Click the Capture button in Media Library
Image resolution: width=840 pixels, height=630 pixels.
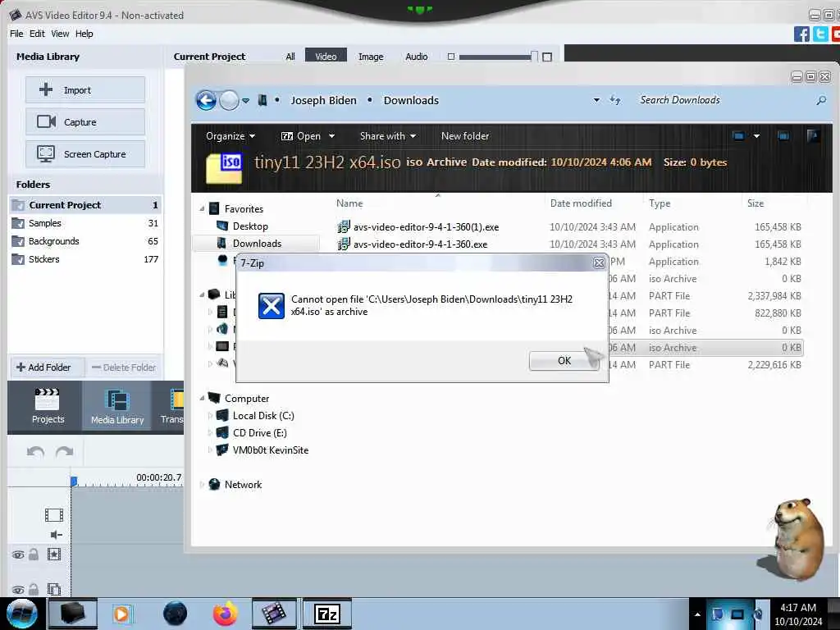(85, 122)
